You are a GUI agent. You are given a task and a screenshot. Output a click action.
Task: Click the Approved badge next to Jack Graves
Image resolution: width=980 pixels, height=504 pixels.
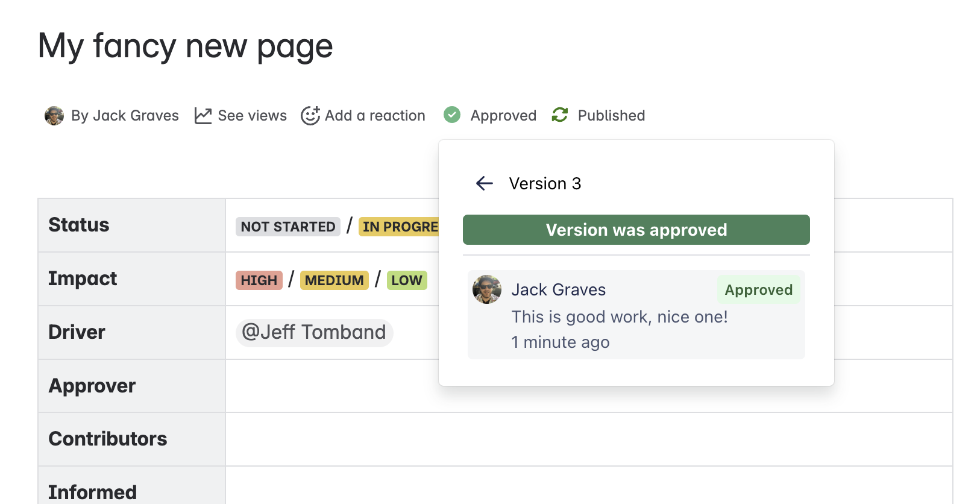758,289
